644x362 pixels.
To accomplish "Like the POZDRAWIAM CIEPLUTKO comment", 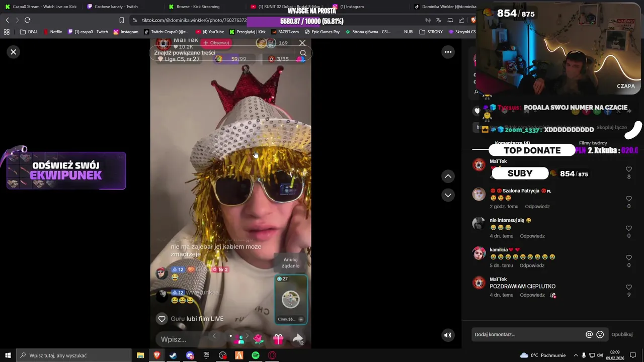I will 629,287.
